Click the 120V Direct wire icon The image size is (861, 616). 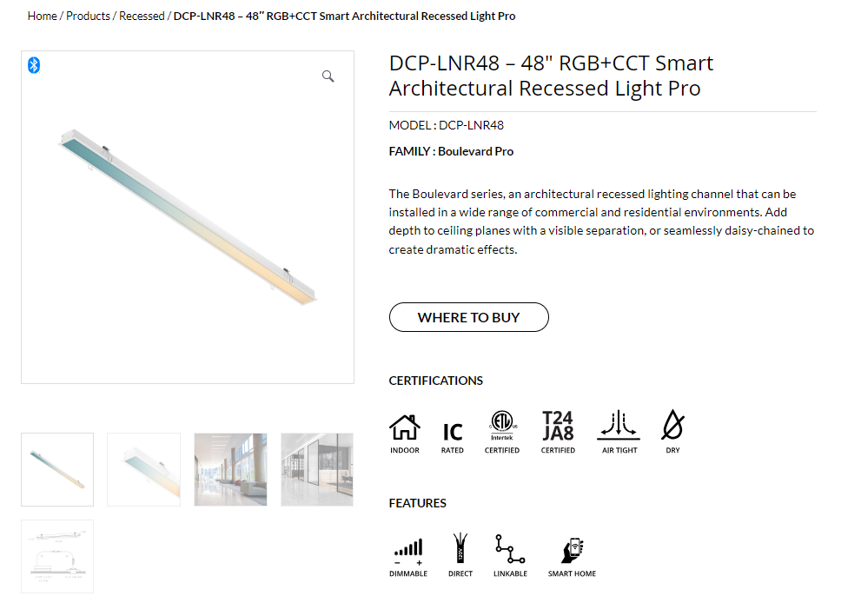tap(460, 548)
